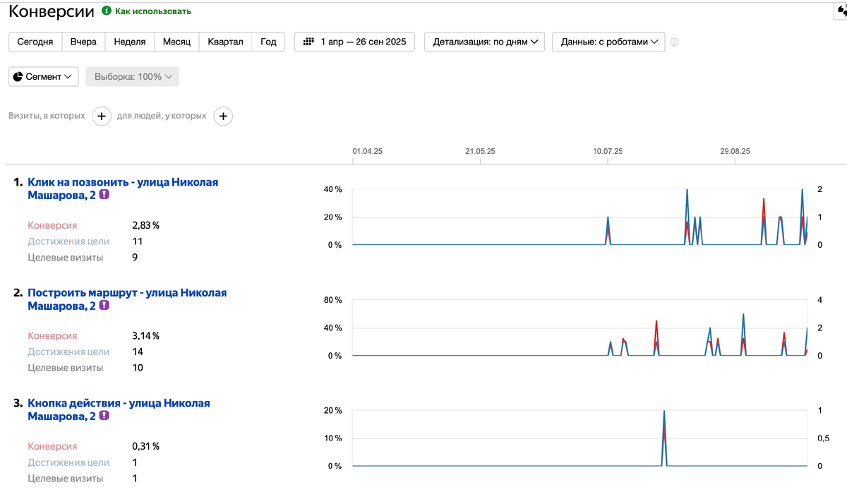The height and width of the screenshot is (504, 847).
Task: Click purple warning icon beside Кнопка действия goal
Action: point(104,416)
